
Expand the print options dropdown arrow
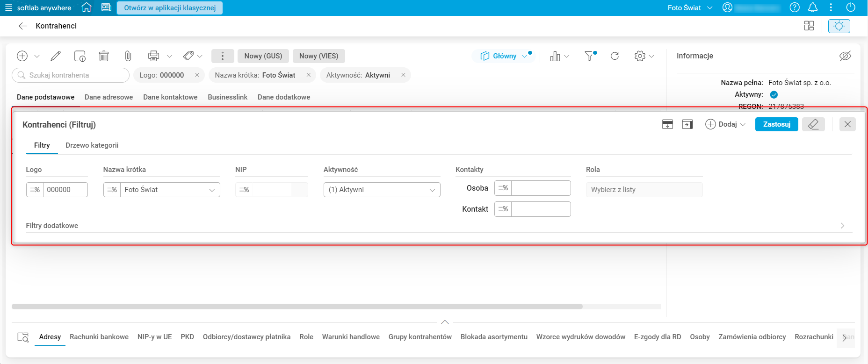169,57
